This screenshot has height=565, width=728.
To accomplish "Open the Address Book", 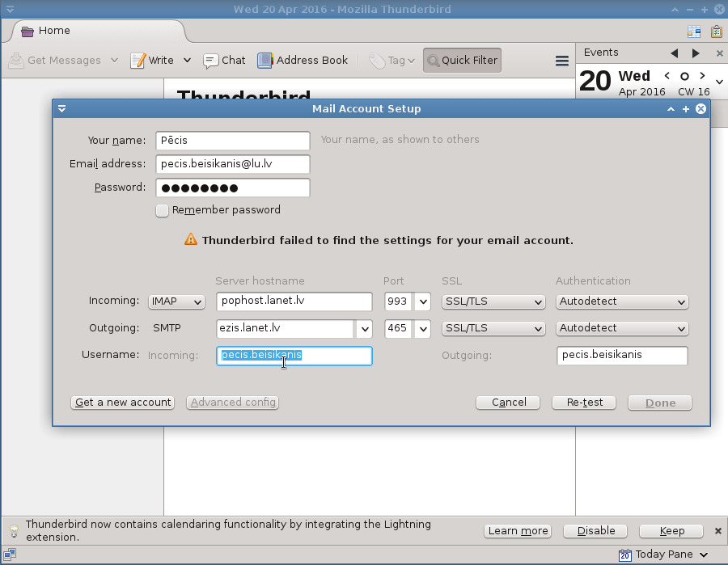I will (303, 61).
